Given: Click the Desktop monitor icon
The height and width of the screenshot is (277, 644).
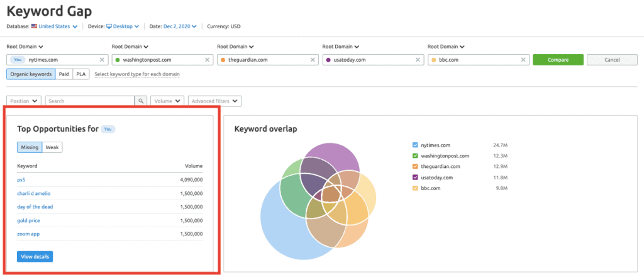Looking at the screenshot, I should click(109, 26).
